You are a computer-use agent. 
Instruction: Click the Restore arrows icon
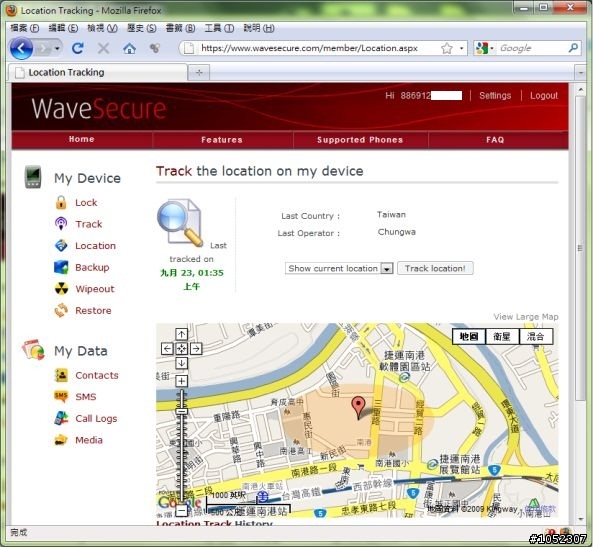(x=61, y=311)
